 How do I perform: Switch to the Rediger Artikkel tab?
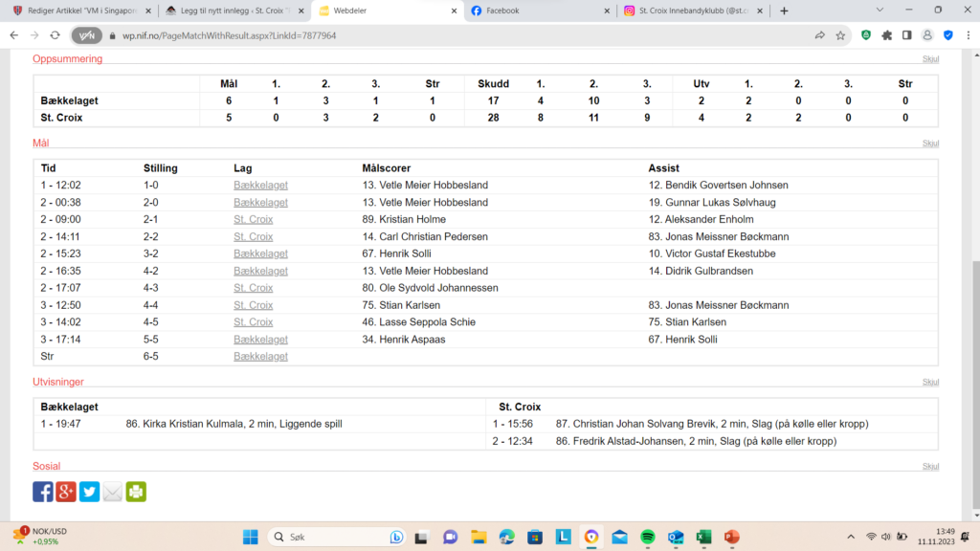[82, 11]
